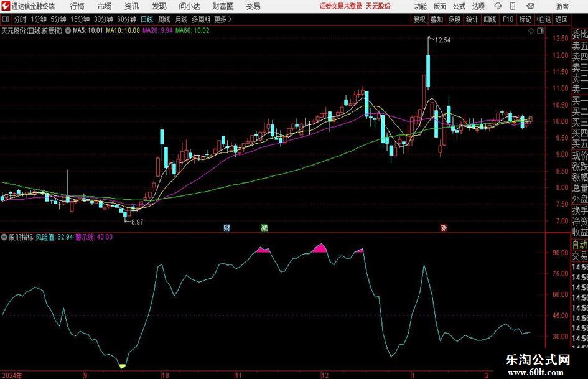Click the 叠加 overlay button

click(437, 19)
